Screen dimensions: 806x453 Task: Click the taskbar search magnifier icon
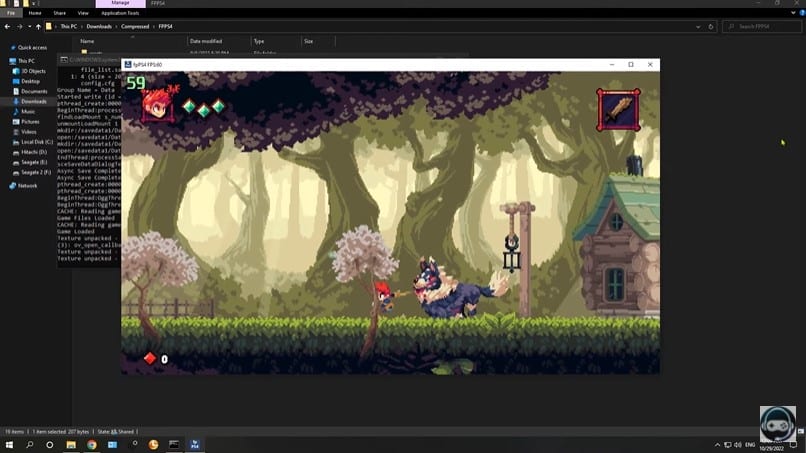[x=29, y=444]
